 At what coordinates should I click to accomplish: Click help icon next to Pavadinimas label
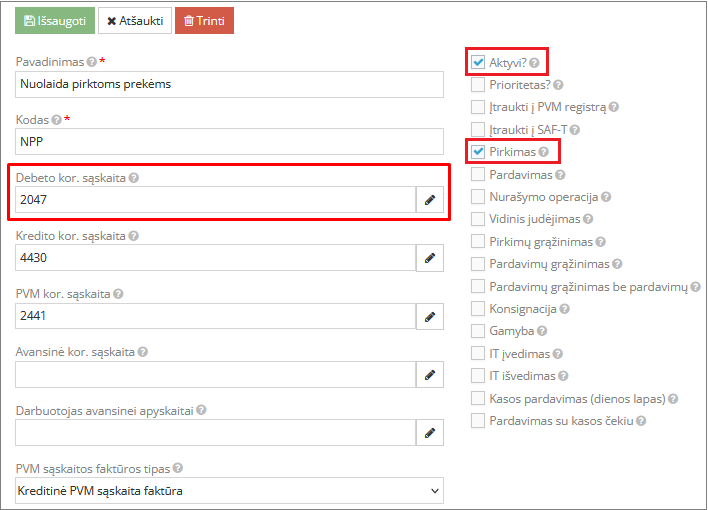pyautogui.click(x=92, y=62)
